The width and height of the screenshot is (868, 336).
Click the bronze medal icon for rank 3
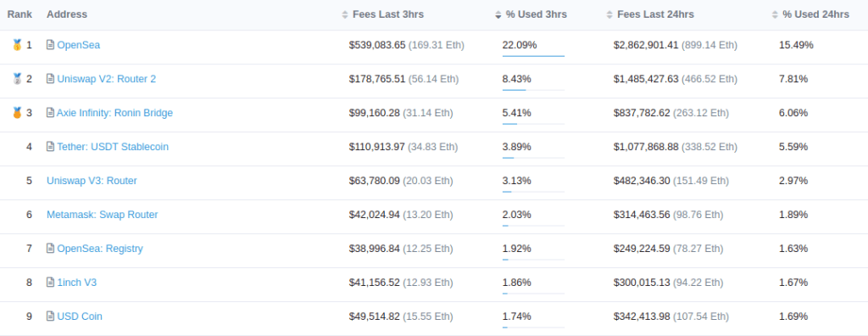click(x=17, y=113)
